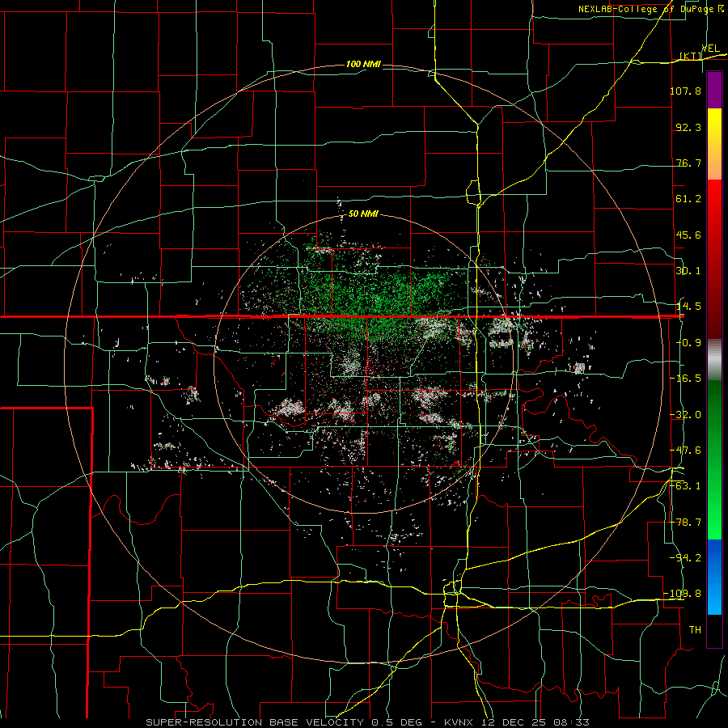Click the TH label in the legend

pyautogui.click(x=695, y=629)
